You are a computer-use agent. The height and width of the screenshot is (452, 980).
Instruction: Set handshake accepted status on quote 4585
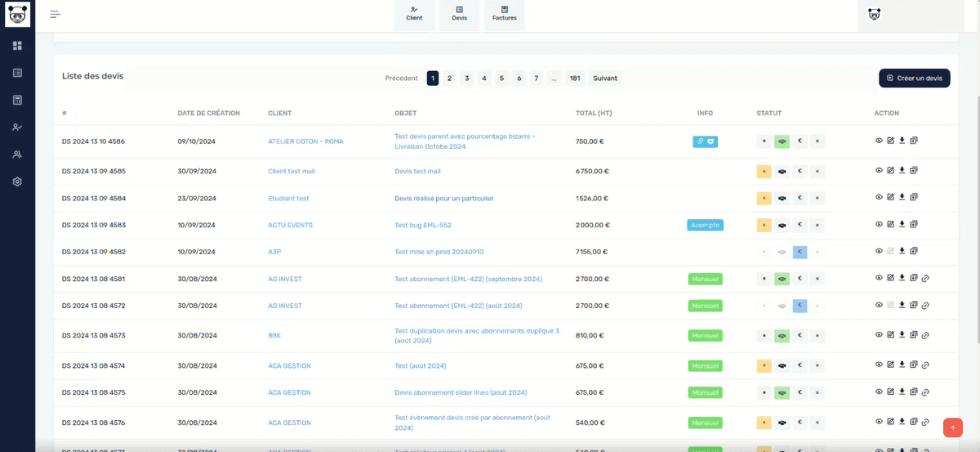coord(782,172)
